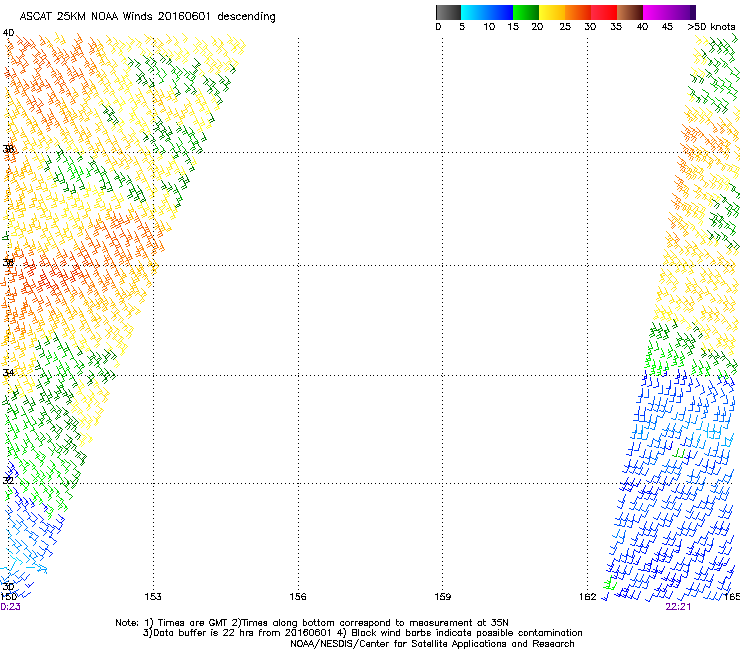Image resolution: width=740 pixels, height=650 pixels.
Task: Click the gray 0-5 knots color bar segment
Action: tap(448, 12)
